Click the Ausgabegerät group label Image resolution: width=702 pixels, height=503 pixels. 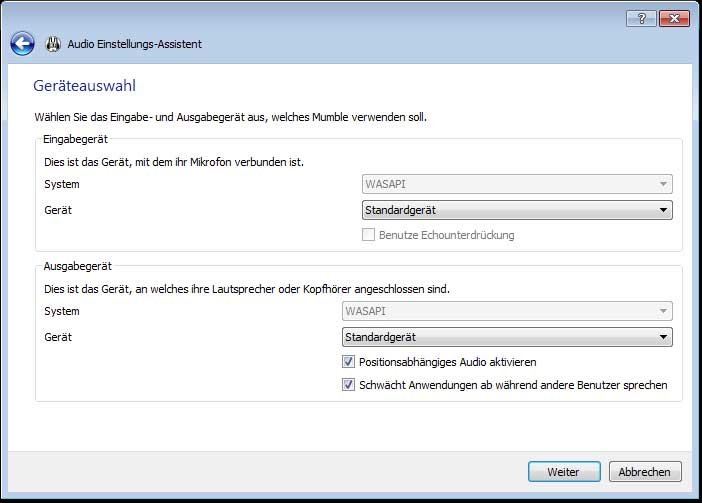coord(77,267)
